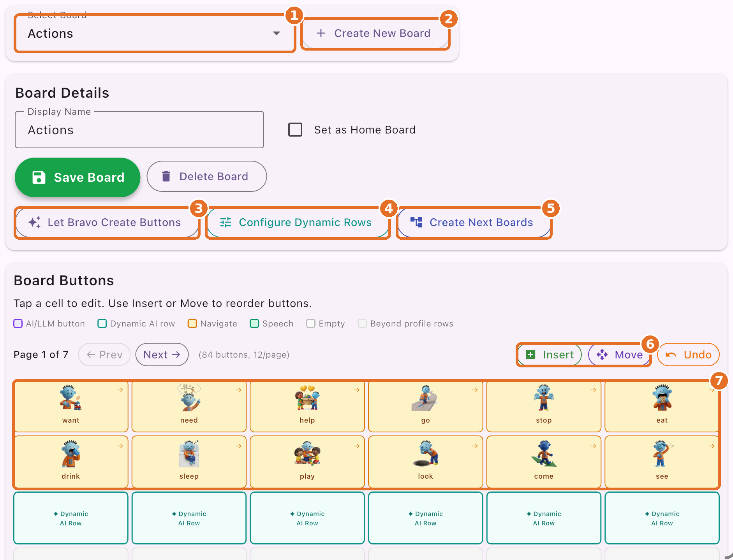Select the eat button cell
The height and width of the screenshot is (560, 733).
pos(662,406)
